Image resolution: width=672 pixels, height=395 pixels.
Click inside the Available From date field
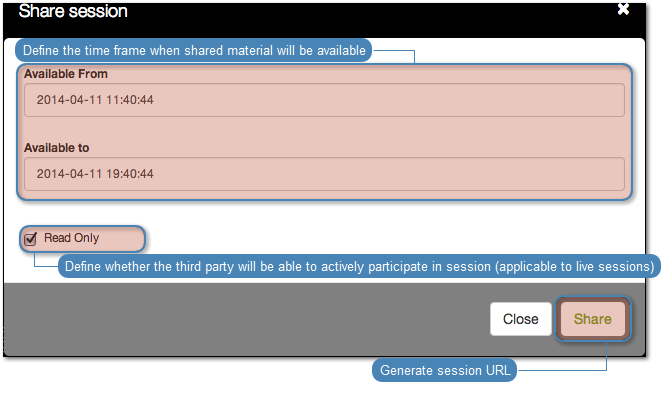324,100
